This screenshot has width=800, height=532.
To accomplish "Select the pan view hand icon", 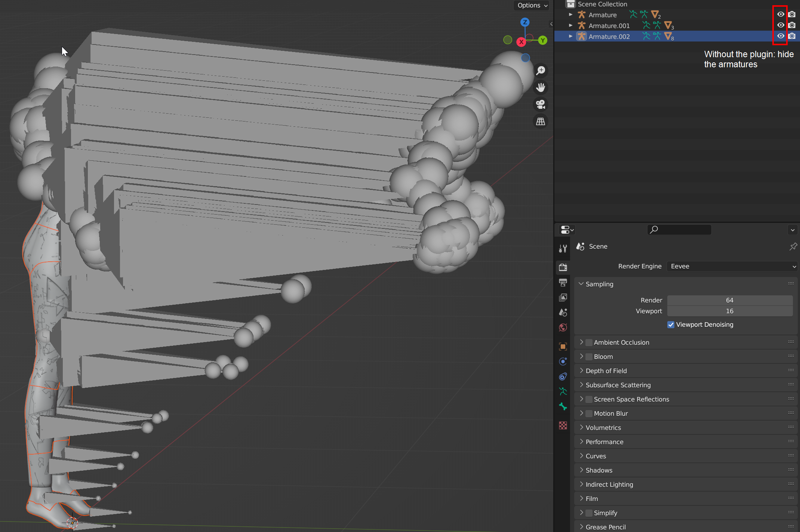I will 541,87.
